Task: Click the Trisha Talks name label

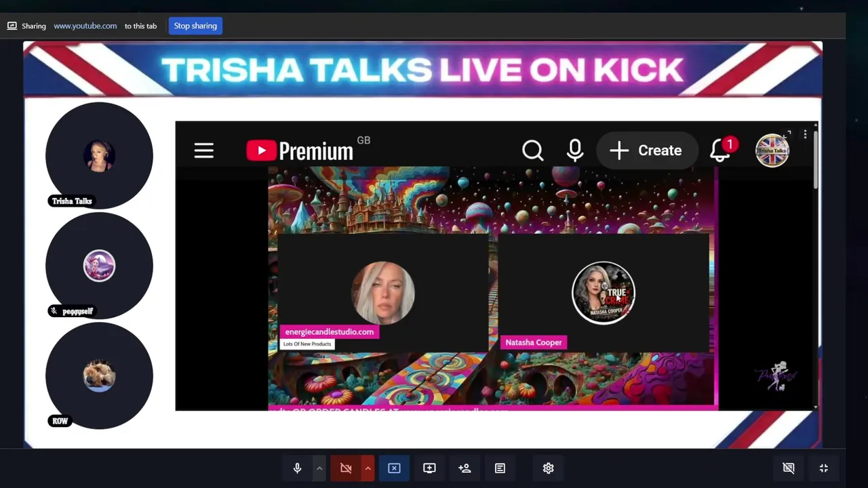Action: click(x=72, y=201)
